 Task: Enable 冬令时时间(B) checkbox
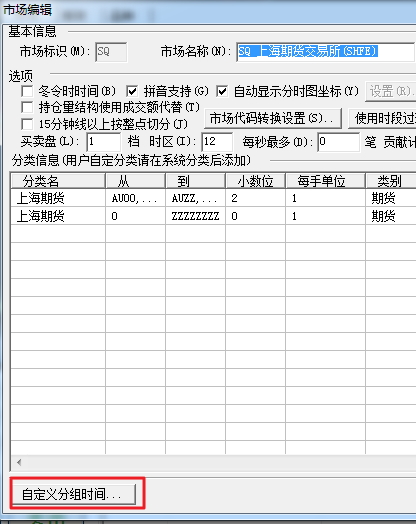27,91
